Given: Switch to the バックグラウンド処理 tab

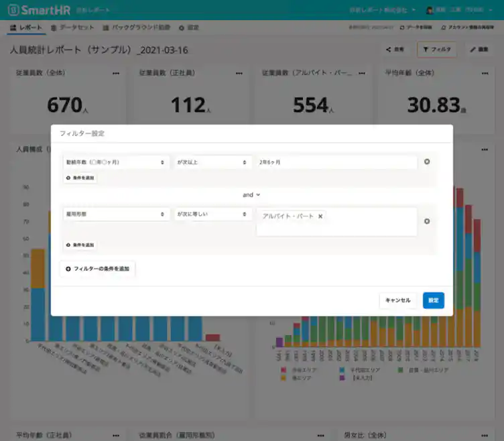Looking at the screenshot, I should (136, 27).
